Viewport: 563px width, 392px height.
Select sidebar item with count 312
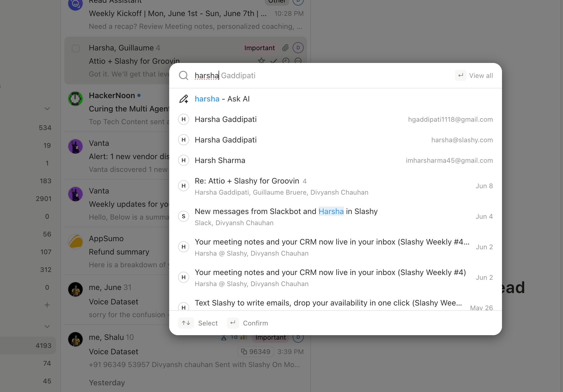click(28, 270)
